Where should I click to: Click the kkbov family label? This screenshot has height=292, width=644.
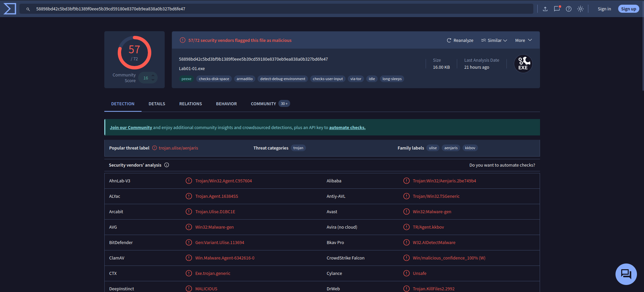[x=470, y=148]
